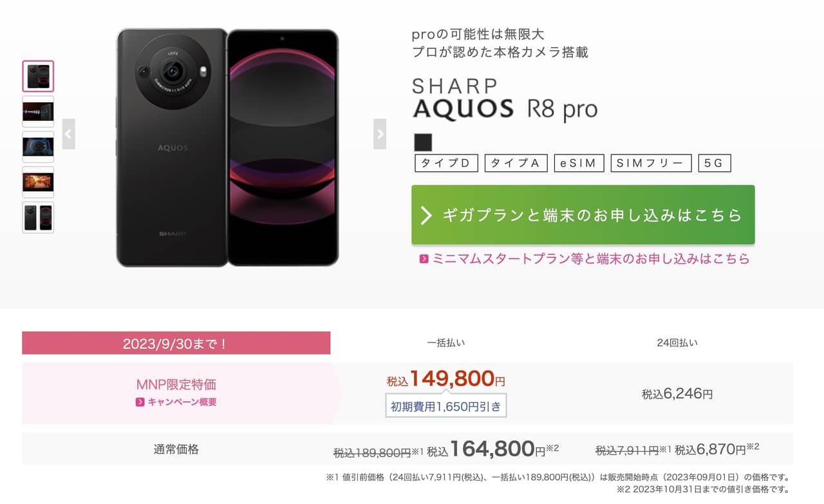The image size is (824, 504).
Task: Show the sound wave thumbnail image
Action: (x=39, y=111)
